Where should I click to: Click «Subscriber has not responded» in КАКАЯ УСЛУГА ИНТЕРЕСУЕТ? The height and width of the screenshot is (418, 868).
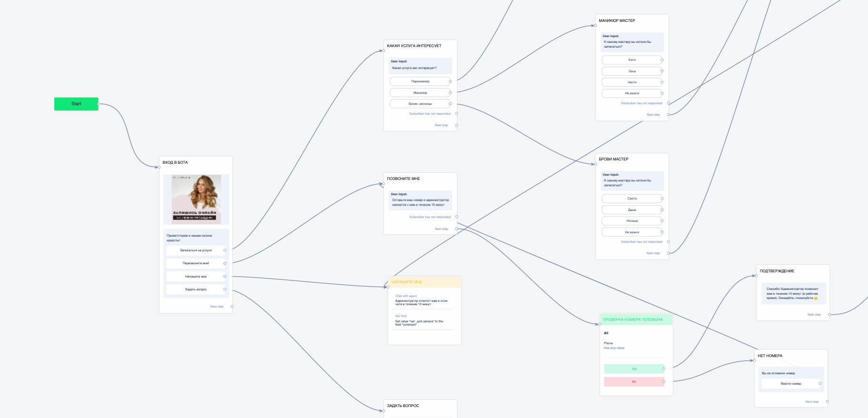(430, 114)
